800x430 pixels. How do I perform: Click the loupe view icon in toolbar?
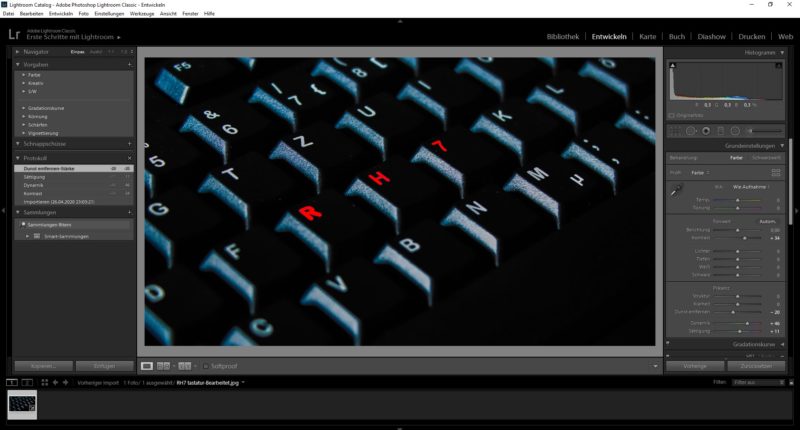(147, 366)
